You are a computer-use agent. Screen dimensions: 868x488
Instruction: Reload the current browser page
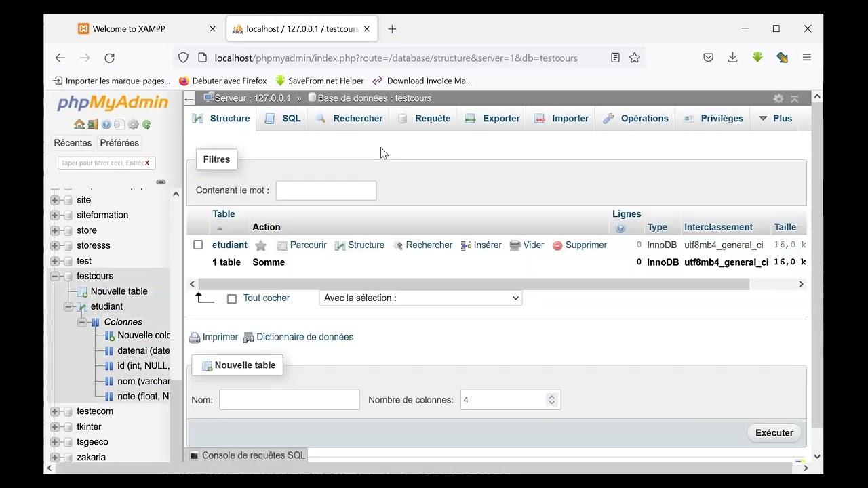pyautogui.click(x=109, y=58)
